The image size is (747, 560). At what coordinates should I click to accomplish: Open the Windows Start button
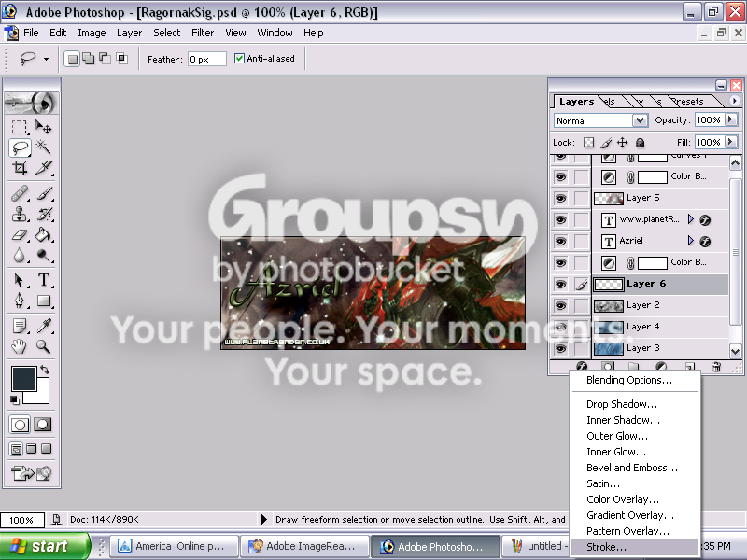pos(44,546)
